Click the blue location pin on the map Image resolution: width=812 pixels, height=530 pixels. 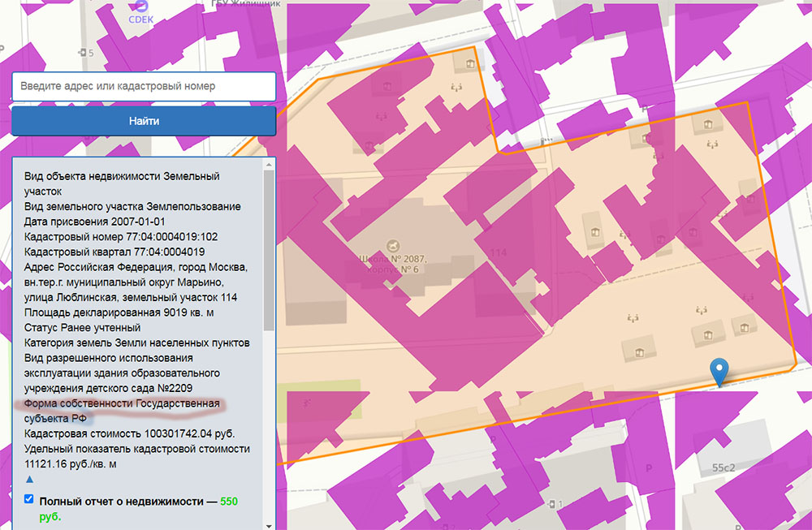point(719,373)
